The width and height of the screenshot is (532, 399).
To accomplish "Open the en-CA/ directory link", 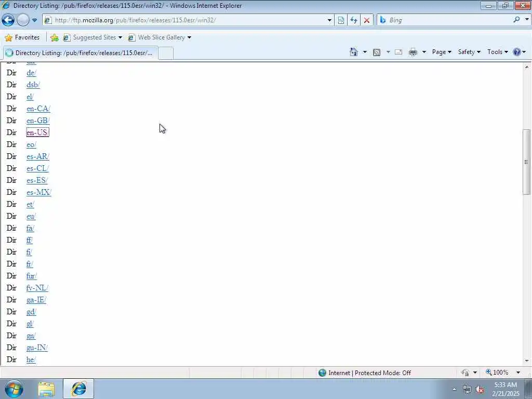I will [38, 109].
